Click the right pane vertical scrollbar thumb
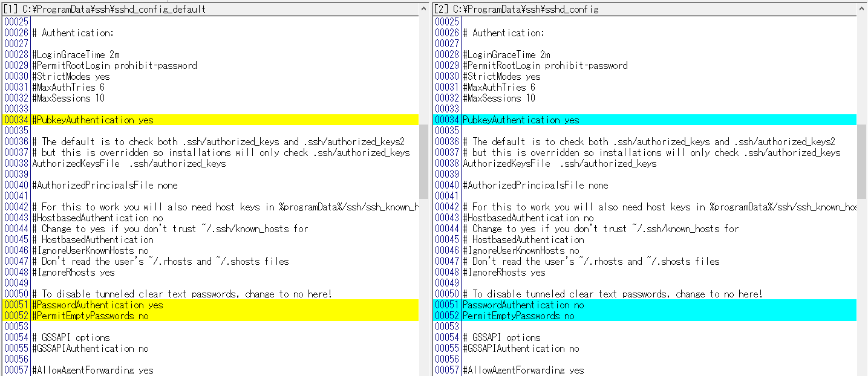This screenshot has width=868, height=376. (861, 161)
